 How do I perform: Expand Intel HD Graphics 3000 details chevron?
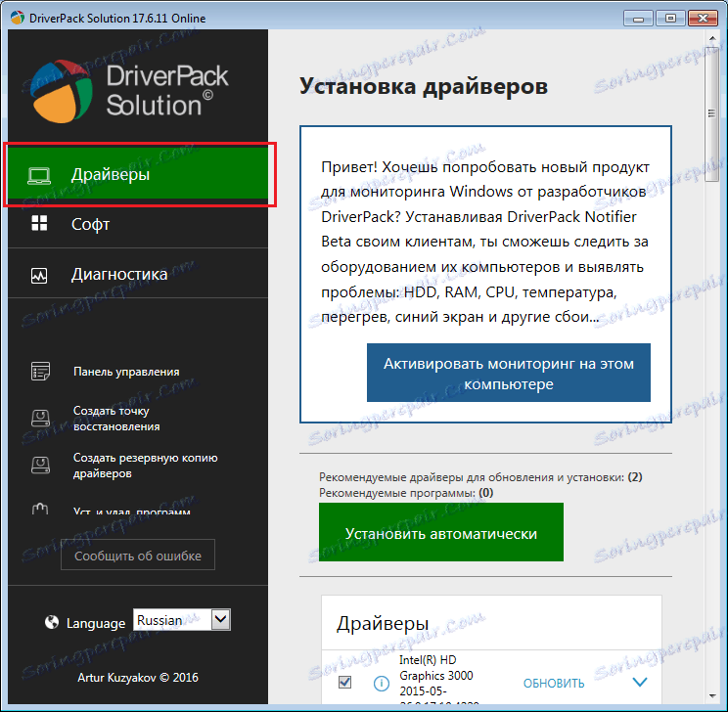(x=640, y=682)
